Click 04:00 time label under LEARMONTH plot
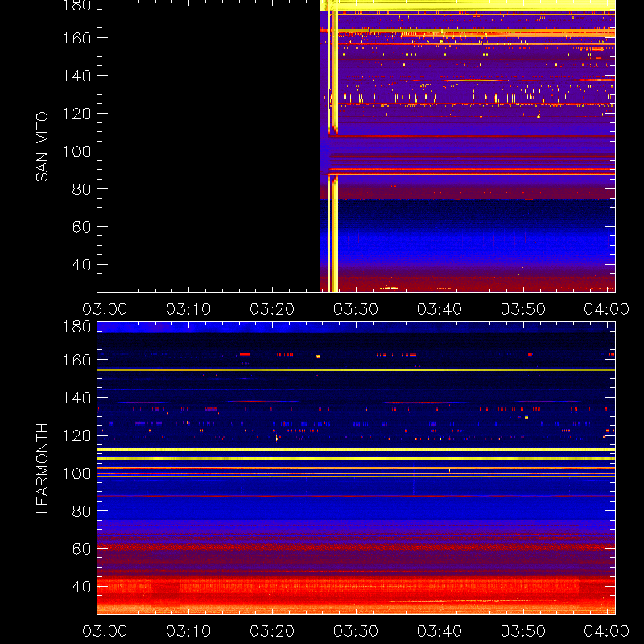644x644 pixels. (607, 631)
